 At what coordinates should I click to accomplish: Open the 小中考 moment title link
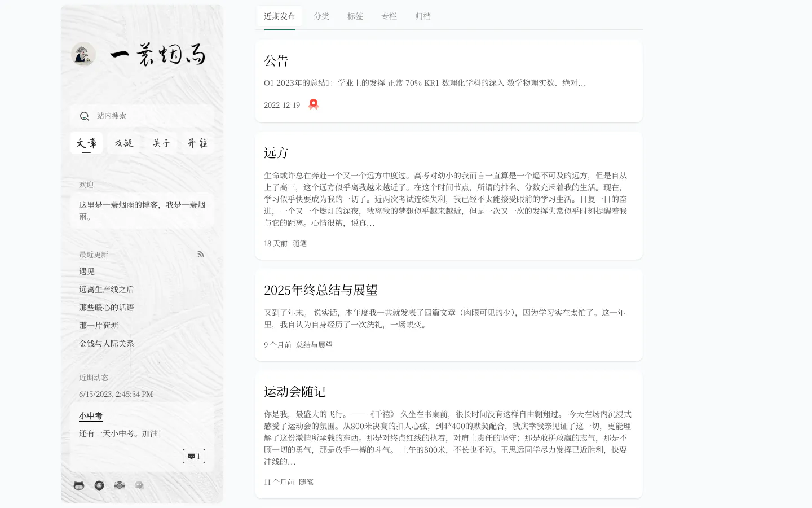(x=91, y=416)
